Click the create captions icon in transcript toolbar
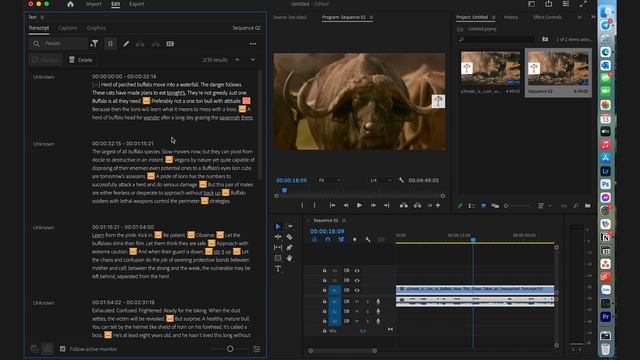The height and width of the screenshot is (360, 640). click(170, 44)
